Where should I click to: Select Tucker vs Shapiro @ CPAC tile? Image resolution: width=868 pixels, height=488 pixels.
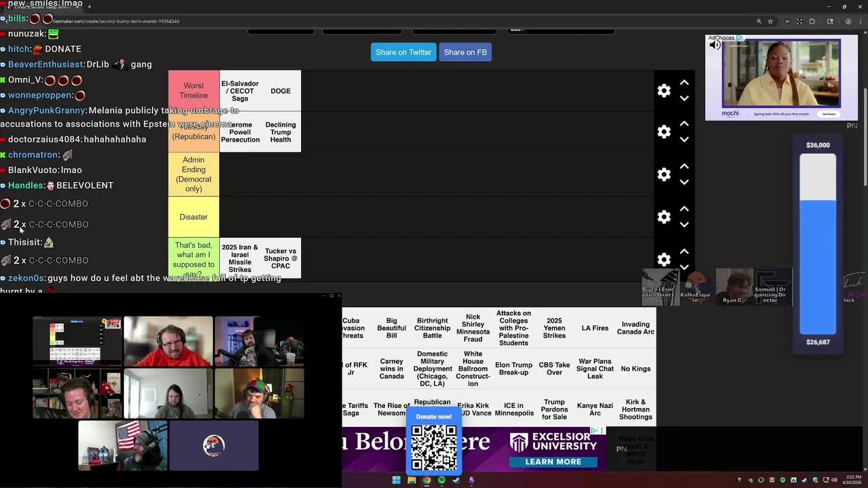pos(281,258)
